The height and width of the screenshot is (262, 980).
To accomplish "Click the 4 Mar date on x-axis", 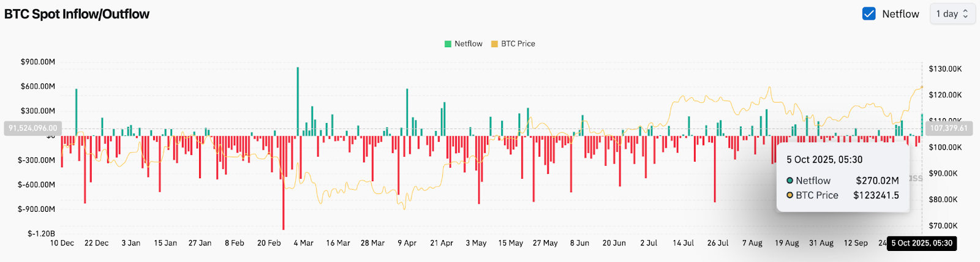I will point(303,243).
